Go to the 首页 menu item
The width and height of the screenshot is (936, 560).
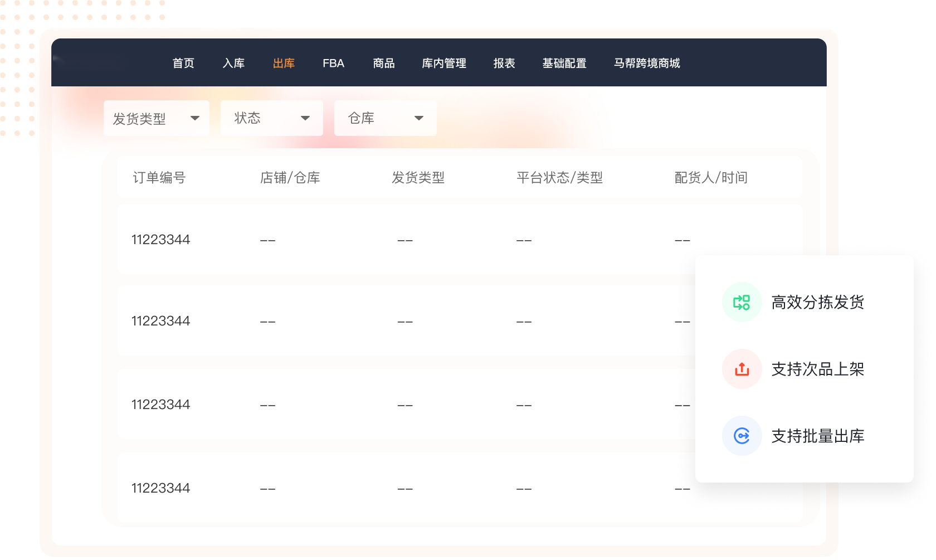pos(183,63)
